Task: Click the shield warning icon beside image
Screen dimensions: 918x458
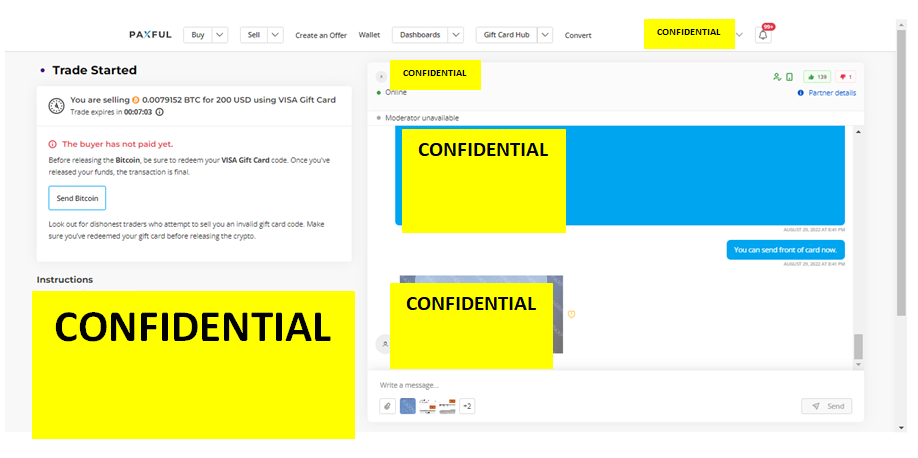Action: coord(571,315)
